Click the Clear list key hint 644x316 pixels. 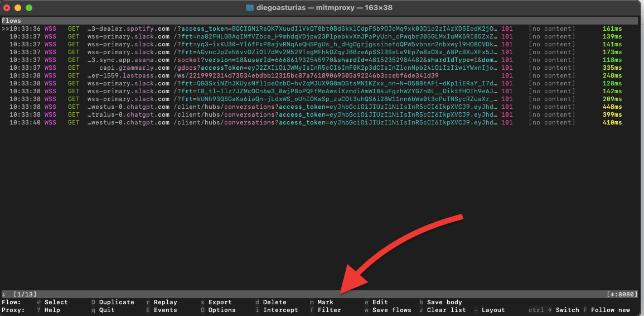[443, 310]
